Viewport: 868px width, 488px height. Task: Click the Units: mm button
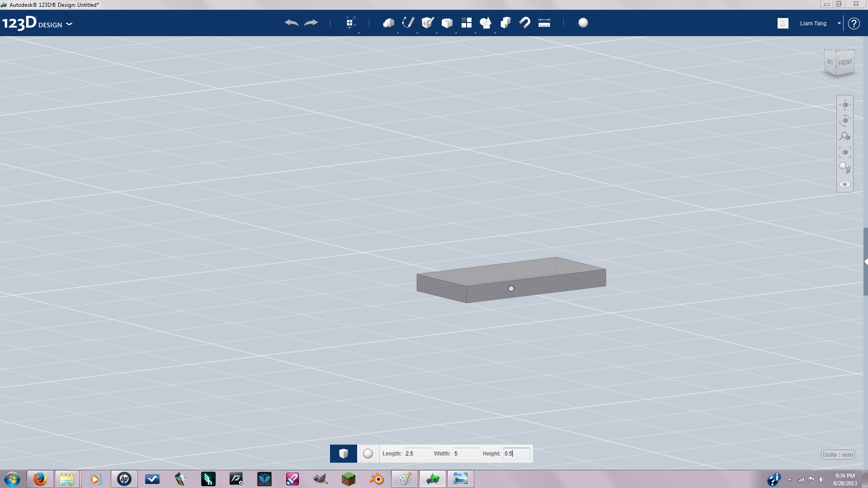point(837,455)
